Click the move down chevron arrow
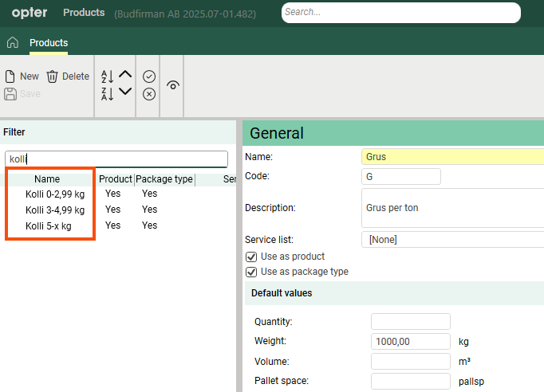 click(x=125, y=92)
